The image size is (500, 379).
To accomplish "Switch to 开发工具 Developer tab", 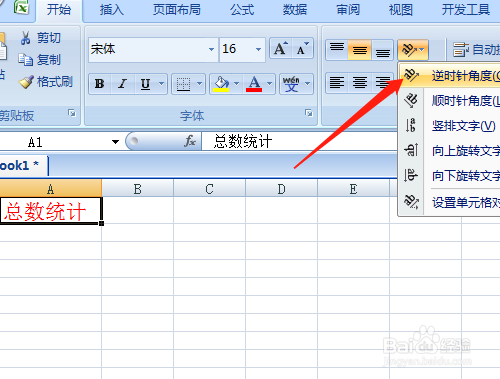I will [466, 10].
